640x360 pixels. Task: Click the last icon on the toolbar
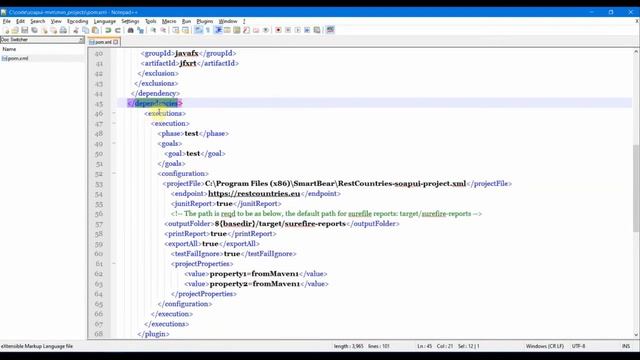[330, 30]
